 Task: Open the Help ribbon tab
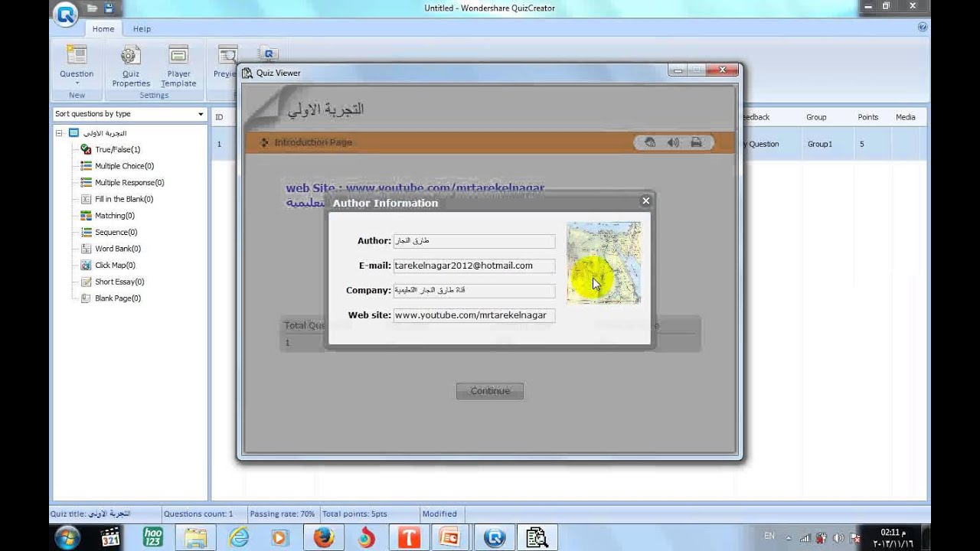(x=142, y=29)
